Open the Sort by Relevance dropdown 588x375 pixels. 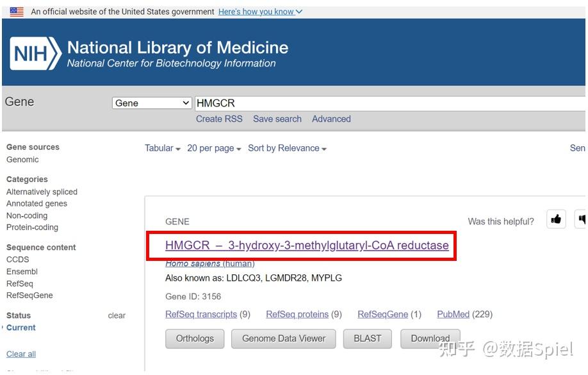(287, 148)
